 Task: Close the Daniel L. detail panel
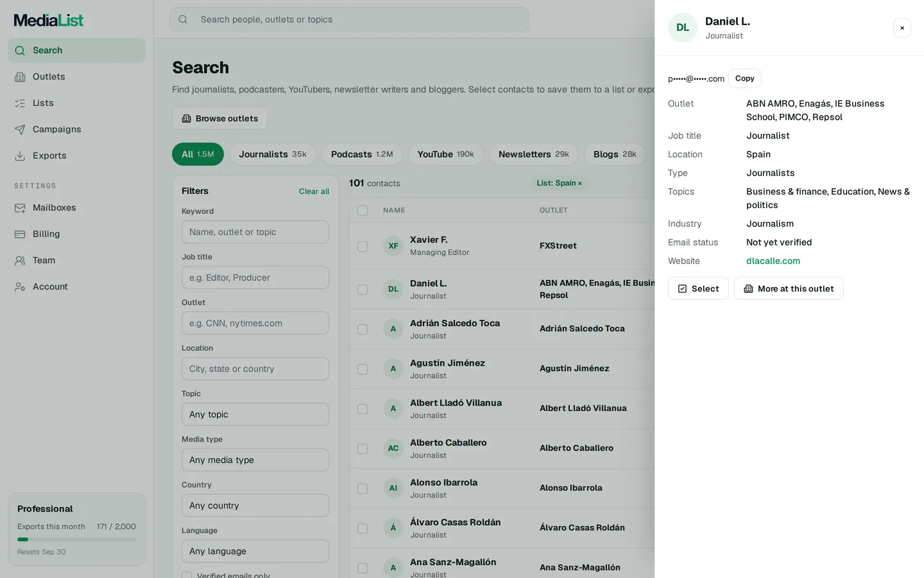[x=902, y=28]
